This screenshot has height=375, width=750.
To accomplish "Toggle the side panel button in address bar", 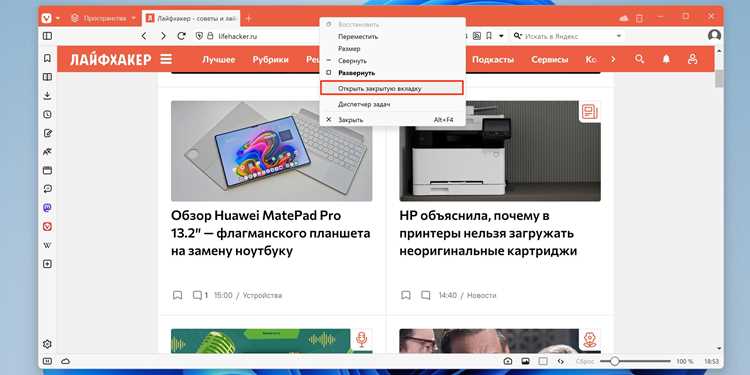I will click(x=47, y=36).
